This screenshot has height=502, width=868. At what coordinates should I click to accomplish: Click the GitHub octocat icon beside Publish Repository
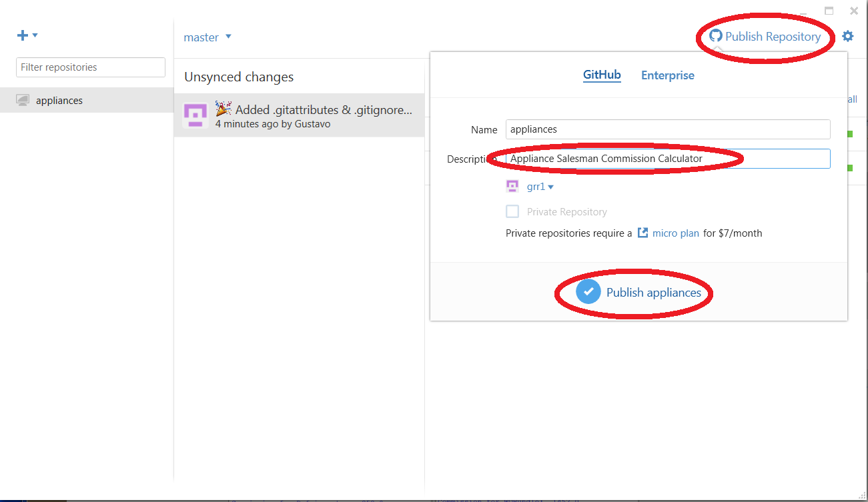716,36
